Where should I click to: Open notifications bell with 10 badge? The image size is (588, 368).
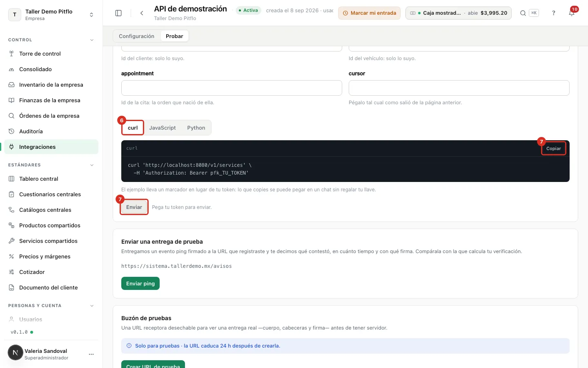(x=572, y=13)
